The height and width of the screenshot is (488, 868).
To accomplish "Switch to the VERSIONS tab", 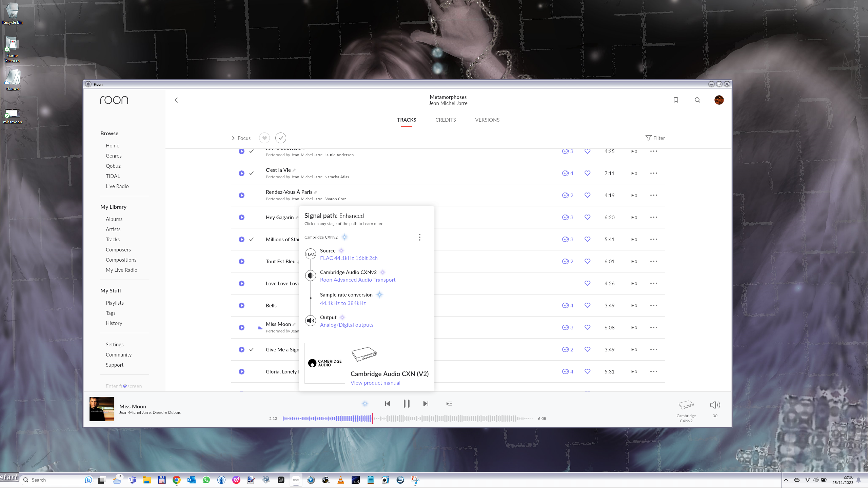I will point(487,120).
